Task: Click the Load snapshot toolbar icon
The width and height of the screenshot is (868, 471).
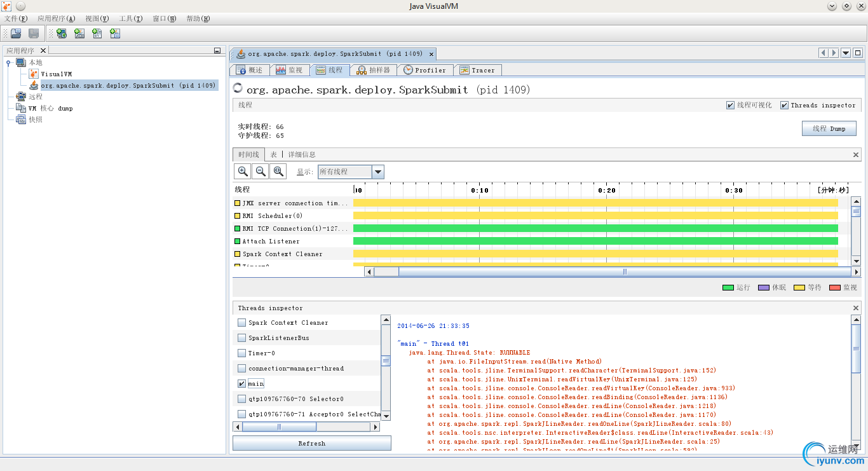Action: tap(16, 34)
